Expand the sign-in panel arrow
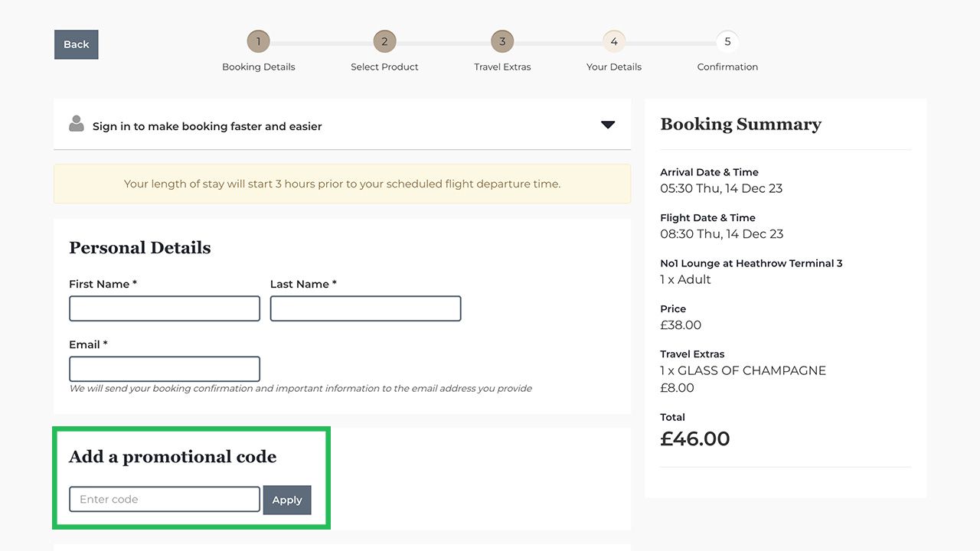Viewport: 980px width, 551px height. coord(608,125)
